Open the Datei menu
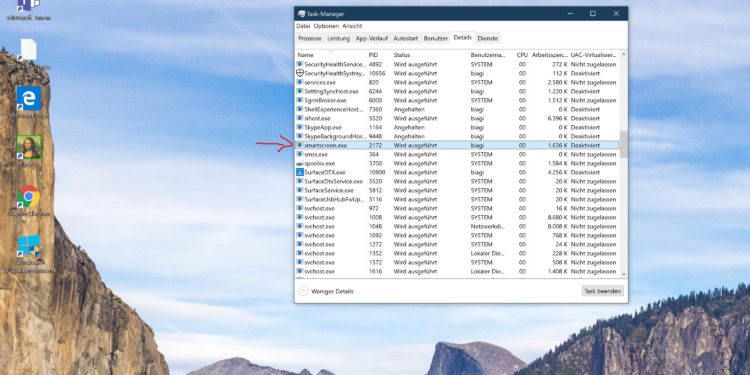The height and width of the screenshot is (375, 750). (x=303, y=26)
